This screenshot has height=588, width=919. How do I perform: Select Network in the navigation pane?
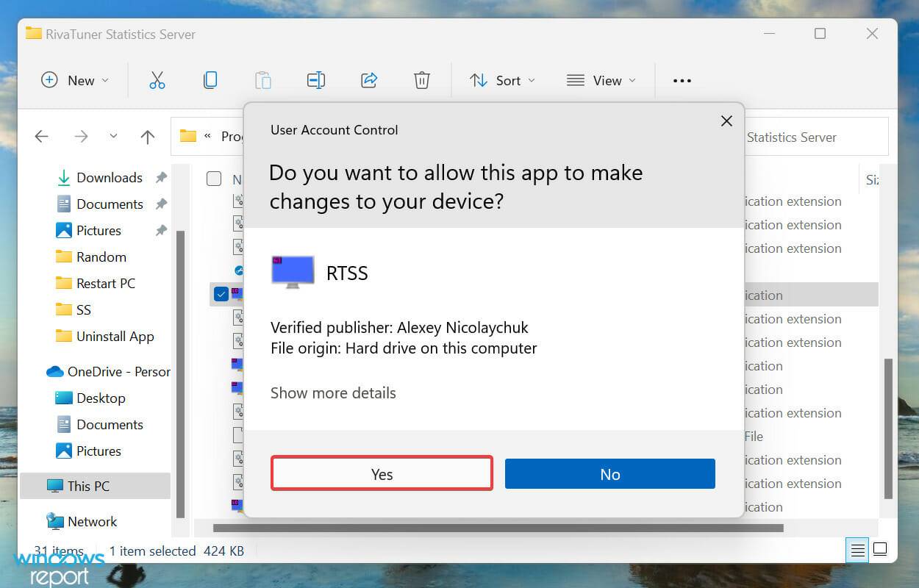tap(93, 521)
